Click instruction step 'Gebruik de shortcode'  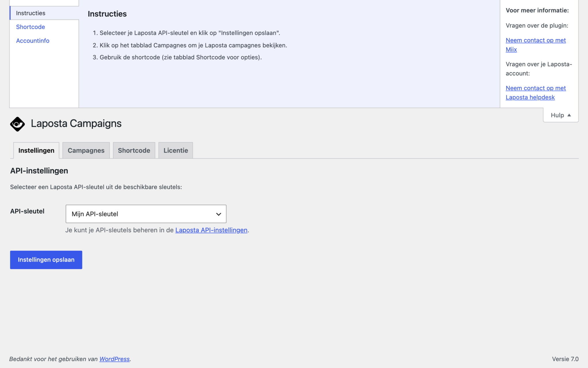181,57
